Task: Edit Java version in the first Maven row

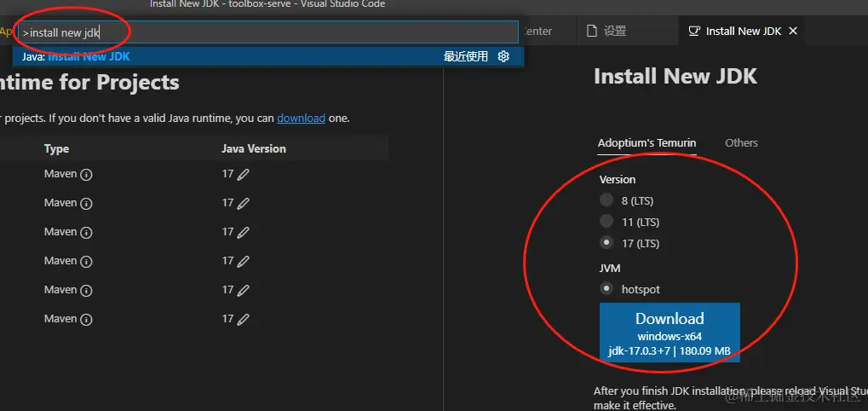Action: click(x=243, y=175)
